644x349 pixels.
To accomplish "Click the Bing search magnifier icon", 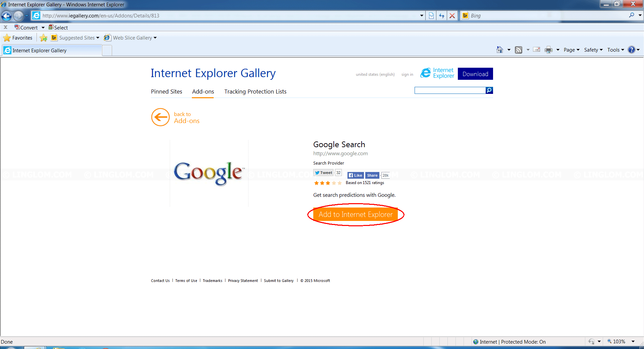I will click(632, 15).
